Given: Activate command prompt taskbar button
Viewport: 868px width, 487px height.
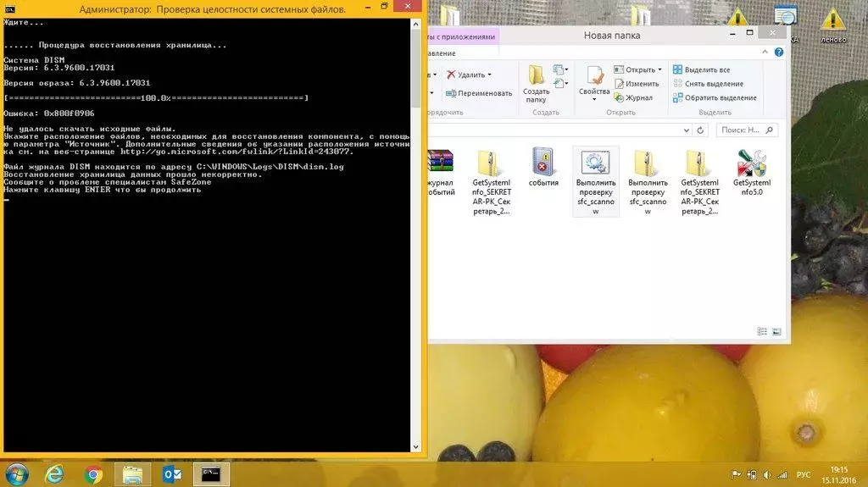Looking at the screenshot, I should tap(211, 475).
